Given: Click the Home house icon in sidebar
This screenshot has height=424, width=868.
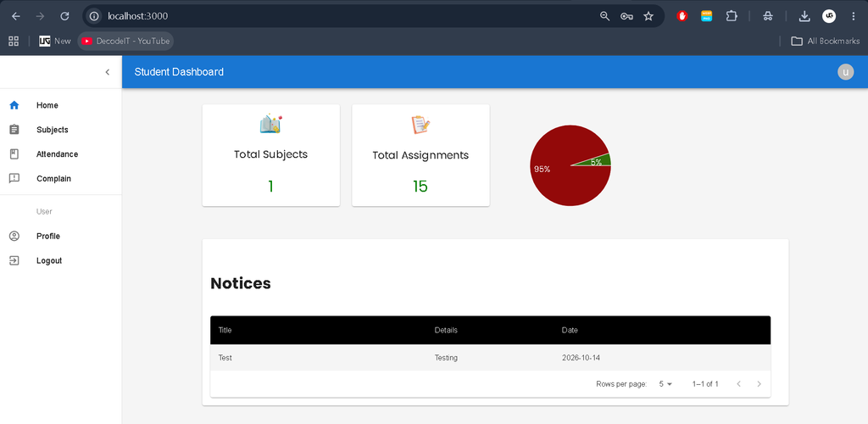Looking at the screenshot, I should 14,105.
